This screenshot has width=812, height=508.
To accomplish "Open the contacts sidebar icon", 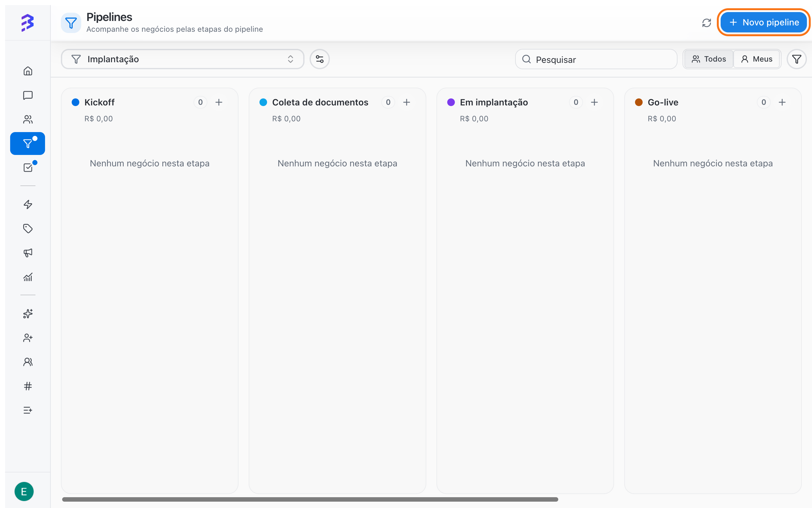I will [x=28, y=119].
